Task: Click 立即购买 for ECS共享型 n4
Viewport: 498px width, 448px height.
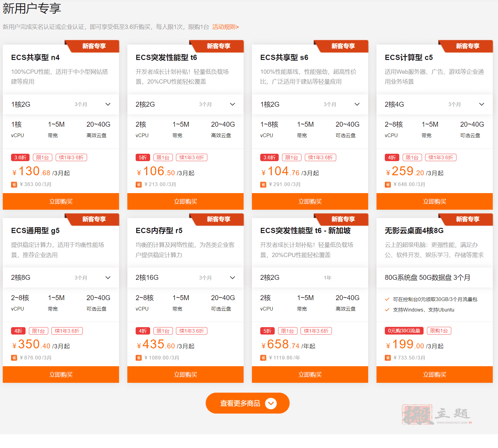Action: (x=61, y=201)
